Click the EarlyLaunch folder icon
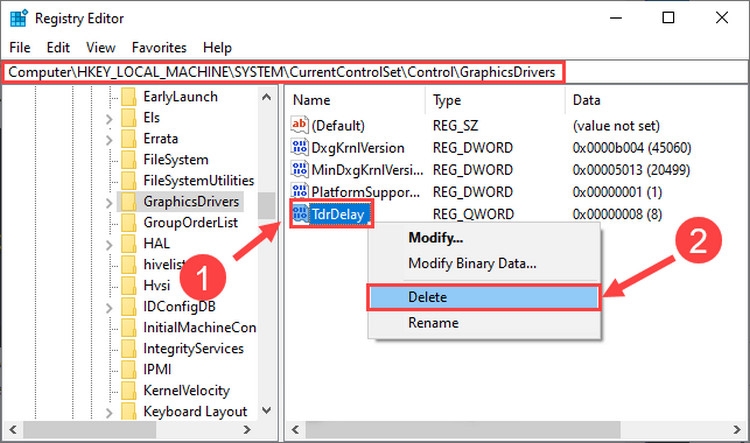The width and height of the screenshot is (750, 443). (x=129, y=97)
